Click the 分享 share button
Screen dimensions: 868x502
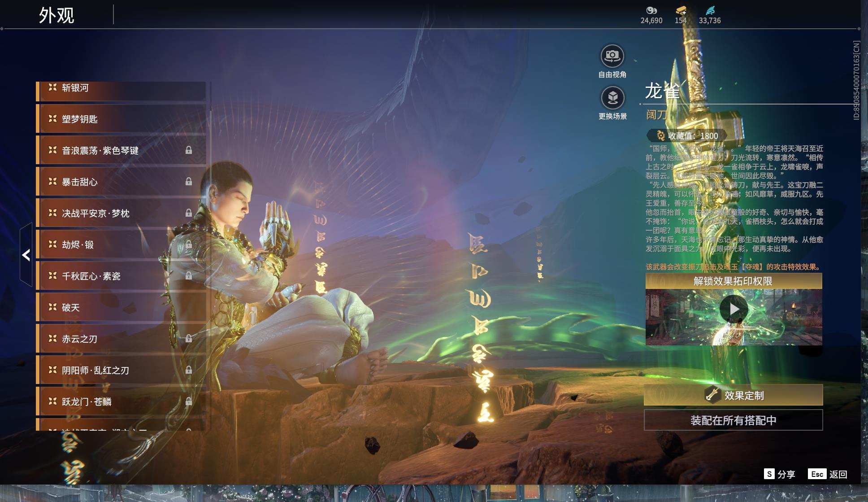coord(780,474)
